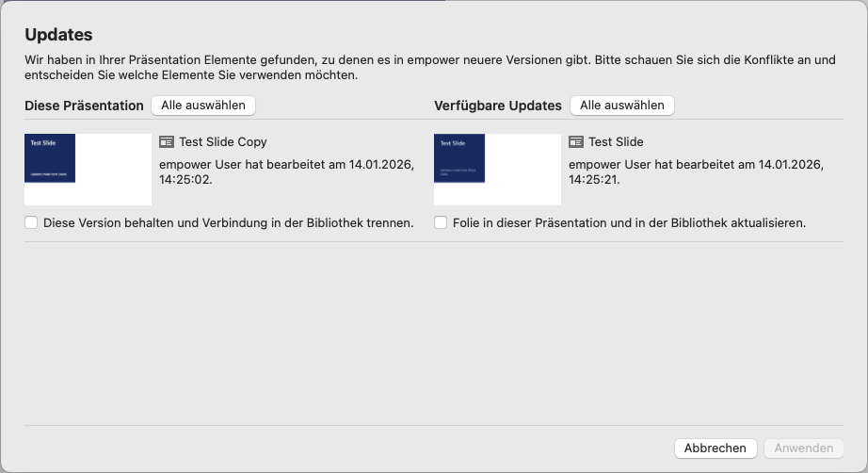
Task: Click the 'Updates' dialog title
Action: [x=58, y=34]
